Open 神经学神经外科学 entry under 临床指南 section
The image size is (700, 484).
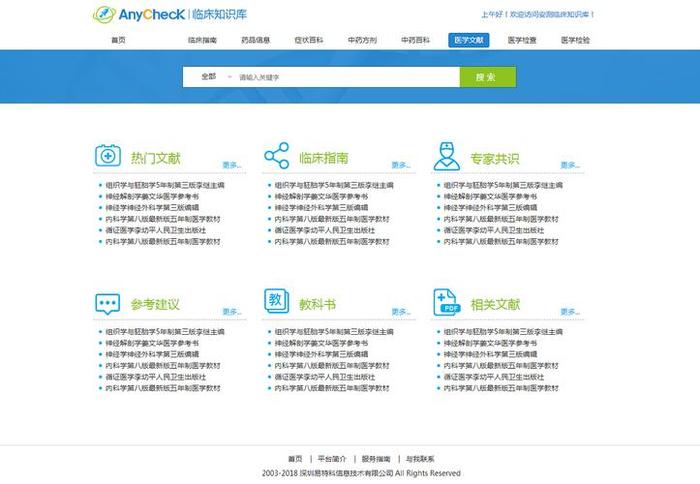pyautogui.click(x=321, y=208)
